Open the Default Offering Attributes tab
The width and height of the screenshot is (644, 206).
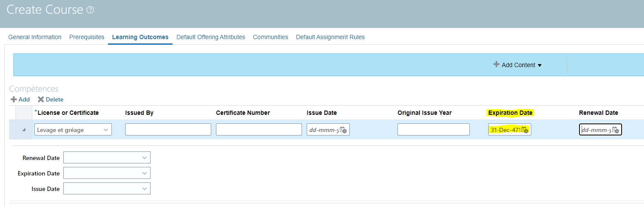point(211,37)
